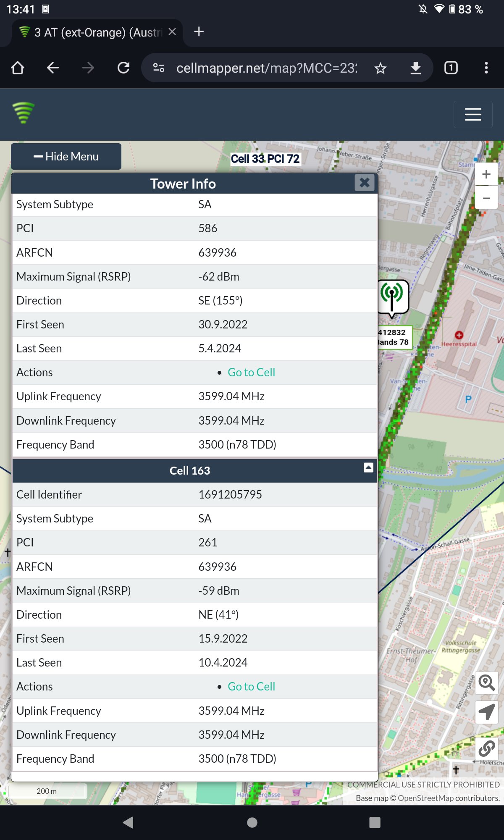Select Last Seen date 5.4.2024

pos(220,349)
